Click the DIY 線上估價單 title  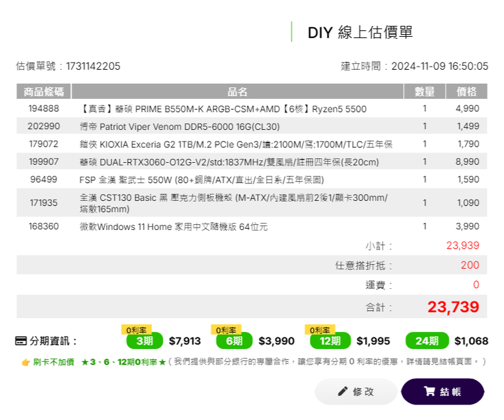pos(361,32)
